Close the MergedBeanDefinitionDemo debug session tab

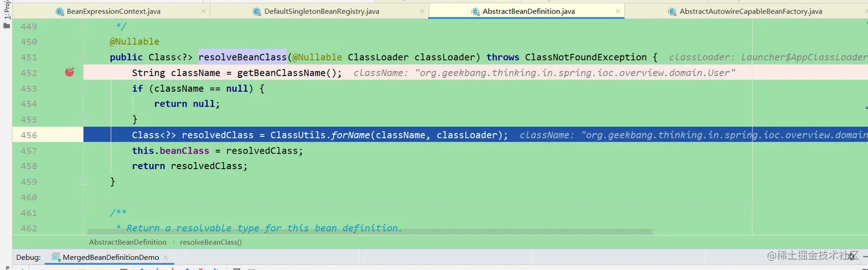click(165, 258)
